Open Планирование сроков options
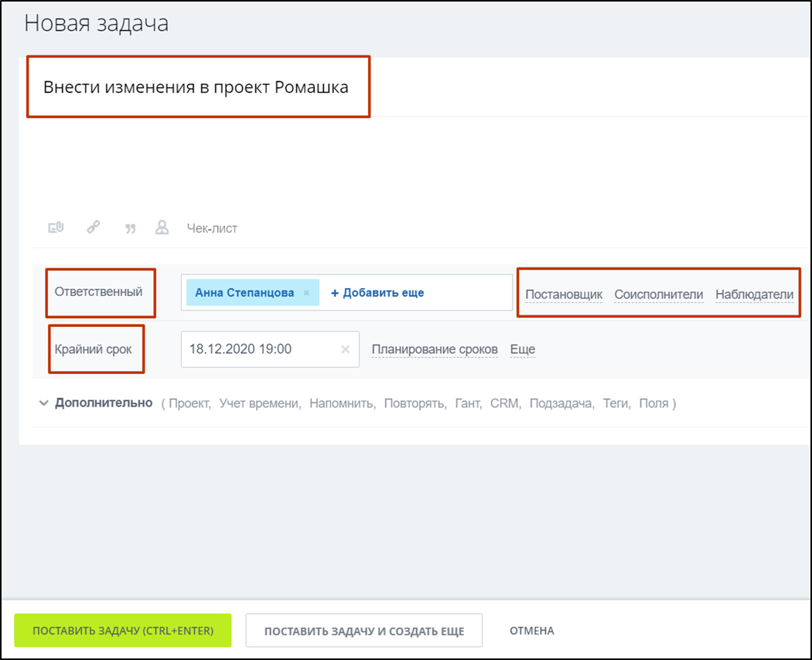812x660 pixels. pyautogui.click(x=435, y=349)
